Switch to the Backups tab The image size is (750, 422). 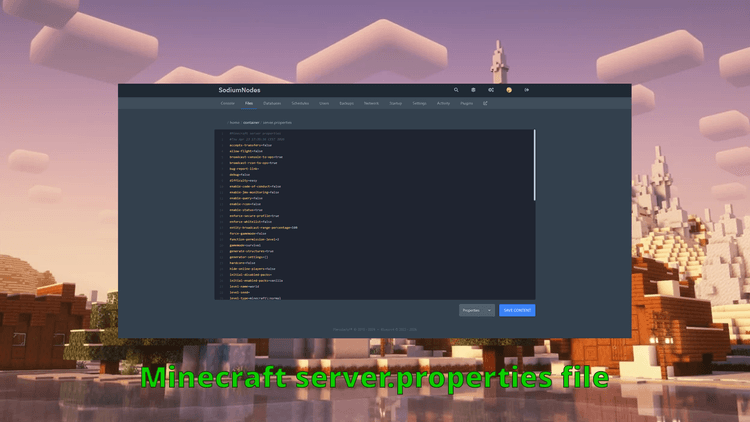click(x=346, y=103)
